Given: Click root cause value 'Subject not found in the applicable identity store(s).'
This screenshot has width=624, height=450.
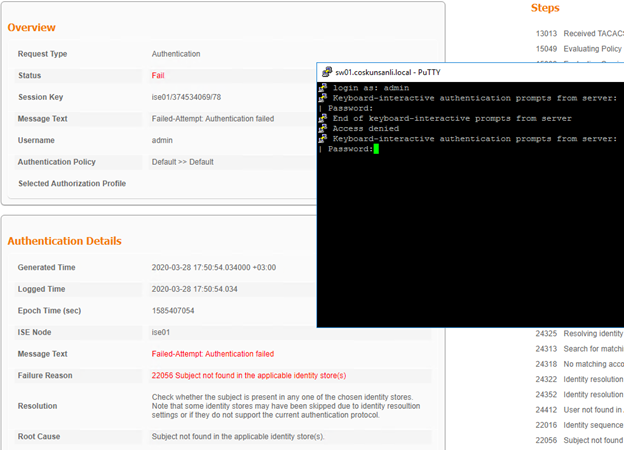Looking at the screenshot, I should click(238, 436).
